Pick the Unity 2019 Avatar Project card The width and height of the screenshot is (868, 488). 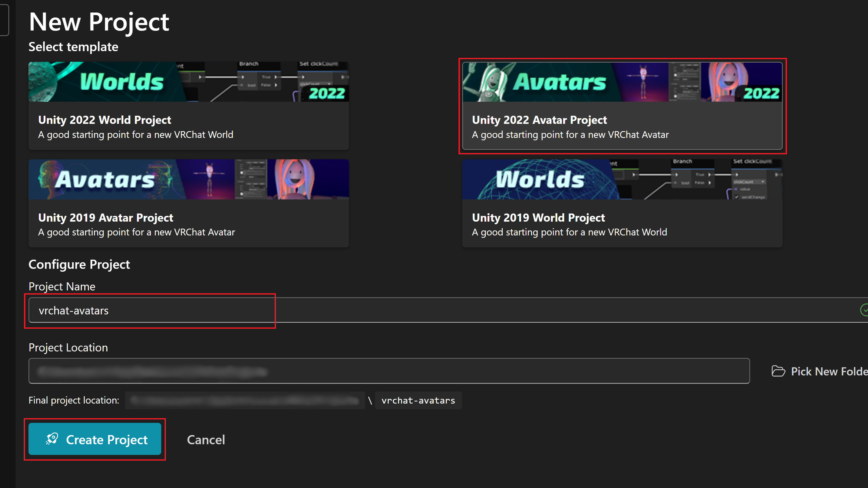click(189, 222)
